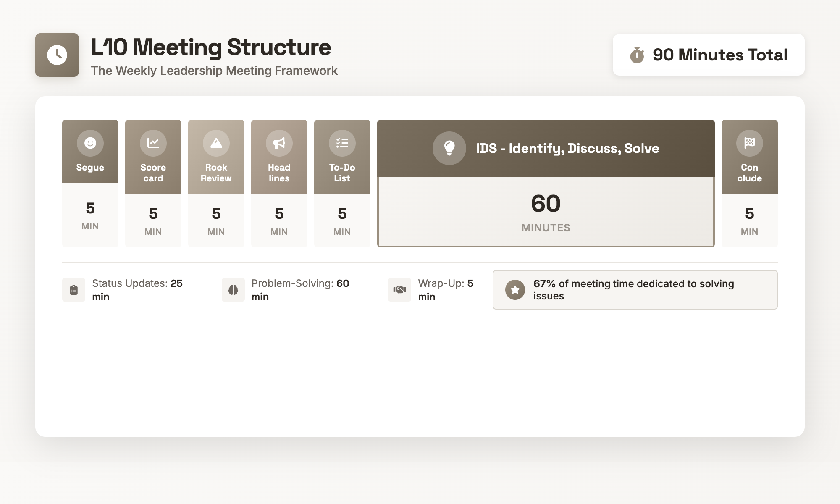
Task: Select the 67% of meeting time highlight
Action: (x=635, y=289)
